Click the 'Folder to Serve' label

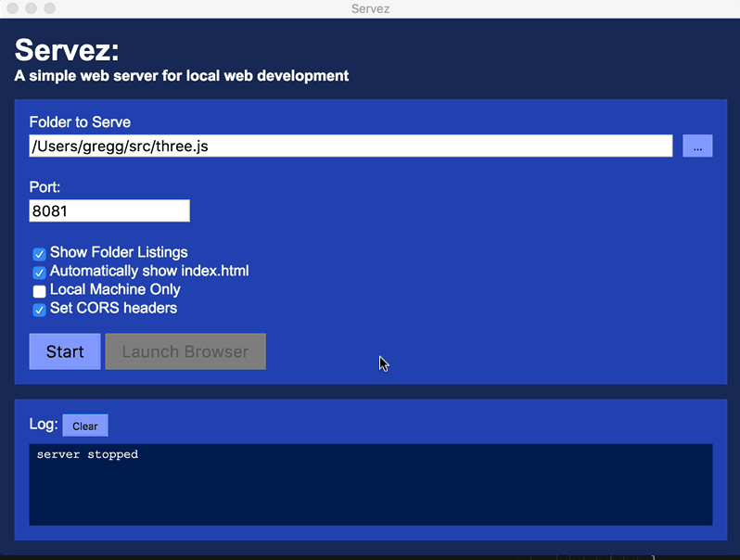tap(80, 122)
